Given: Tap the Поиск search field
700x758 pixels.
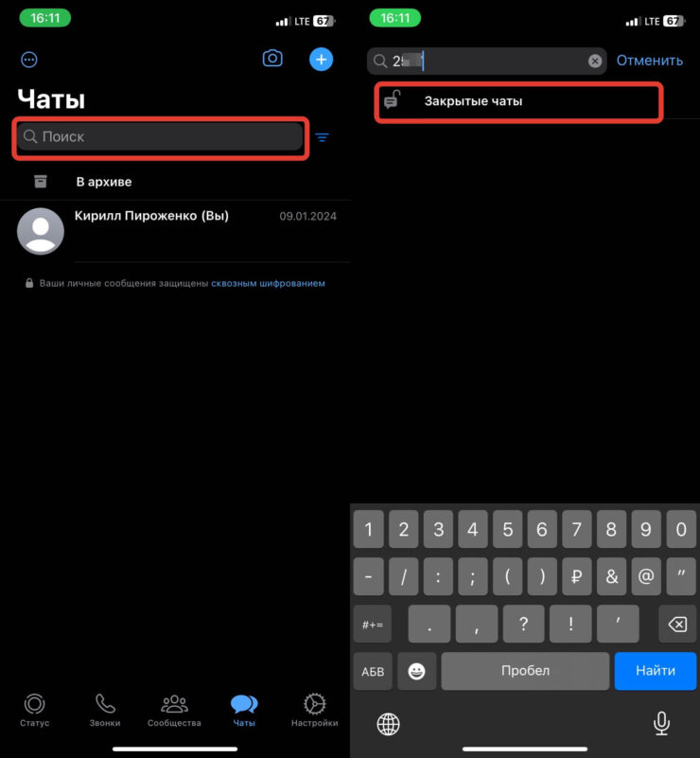Looking at the screenshot, I should pos(160,137).
